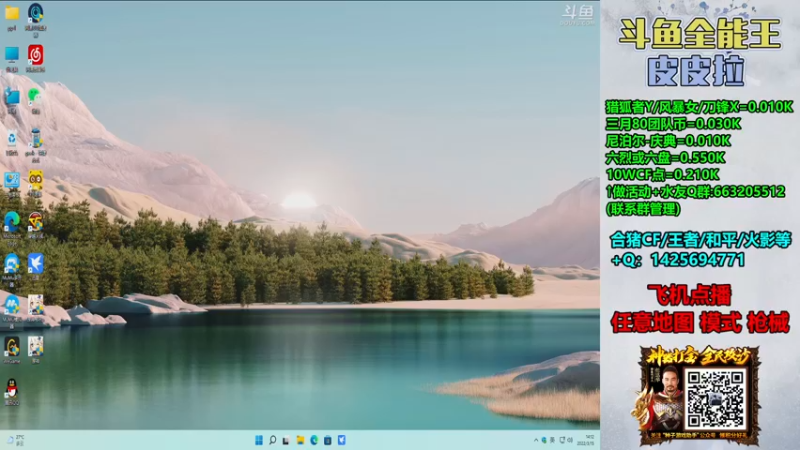The width and height of the screenshot is (800, 450).
Task: Click the QR code in stream overlay
Action: 715,399
